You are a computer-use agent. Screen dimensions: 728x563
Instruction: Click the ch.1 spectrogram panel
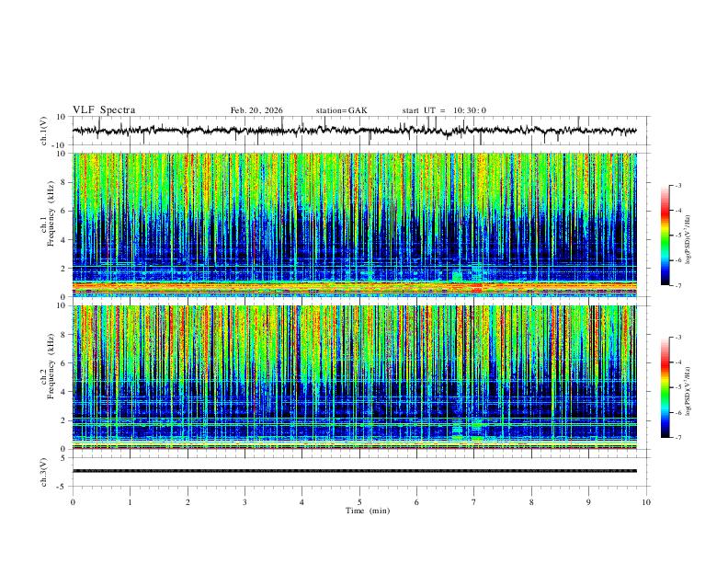(354, 224)
